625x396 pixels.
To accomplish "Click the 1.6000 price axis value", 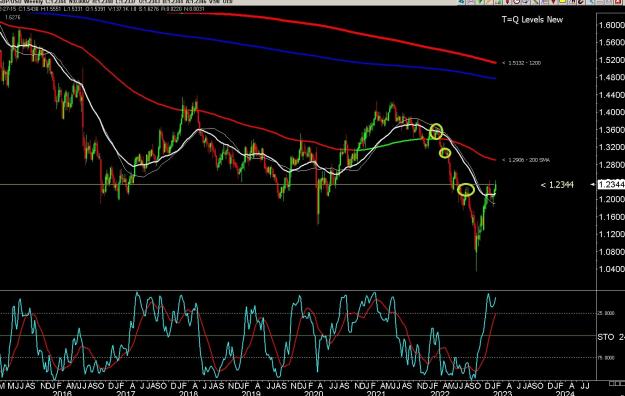I will 611,25.
